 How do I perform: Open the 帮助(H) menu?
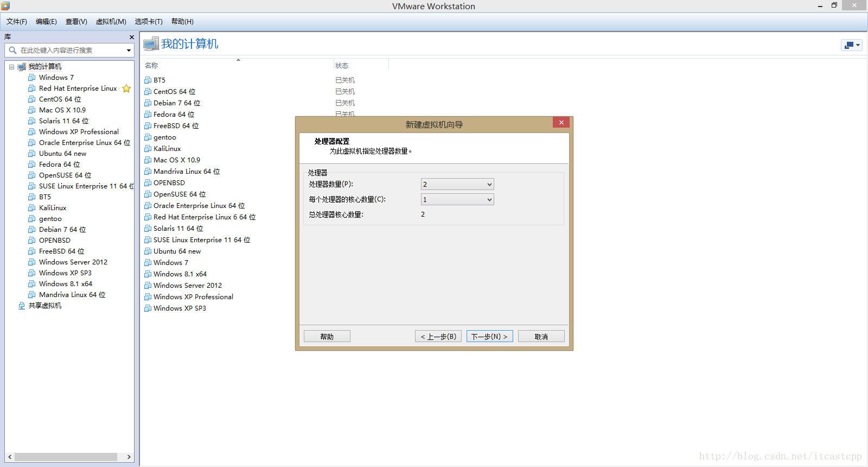[x=182, y=22]
